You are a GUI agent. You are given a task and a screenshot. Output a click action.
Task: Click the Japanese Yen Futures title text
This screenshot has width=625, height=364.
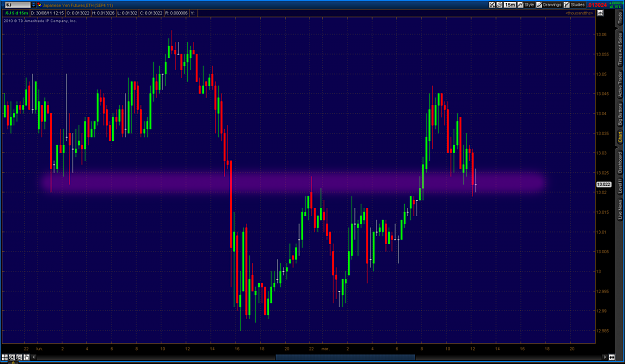(x=78, y=5)
